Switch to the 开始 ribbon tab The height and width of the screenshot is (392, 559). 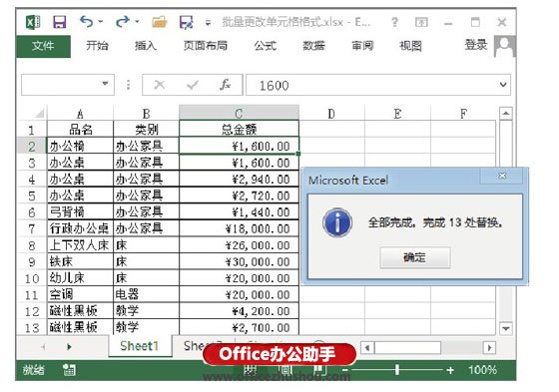click(97, 46)
